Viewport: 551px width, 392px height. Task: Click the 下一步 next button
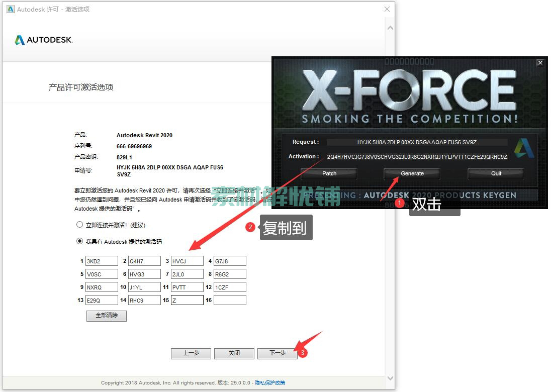click(277, 353)
